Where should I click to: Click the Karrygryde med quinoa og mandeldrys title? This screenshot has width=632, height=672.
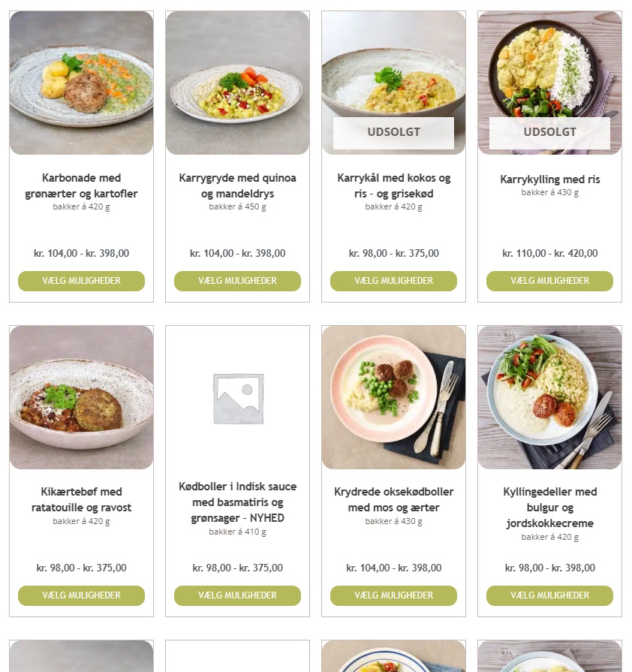[x=237, y=185]
